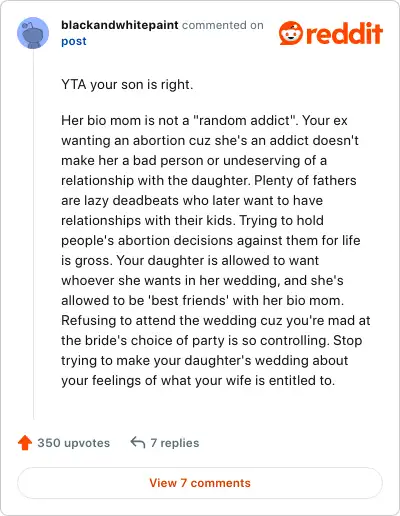Click the phrase 'Your daughter is allowed to want'
400x516 pixels.
pos(218,261)
